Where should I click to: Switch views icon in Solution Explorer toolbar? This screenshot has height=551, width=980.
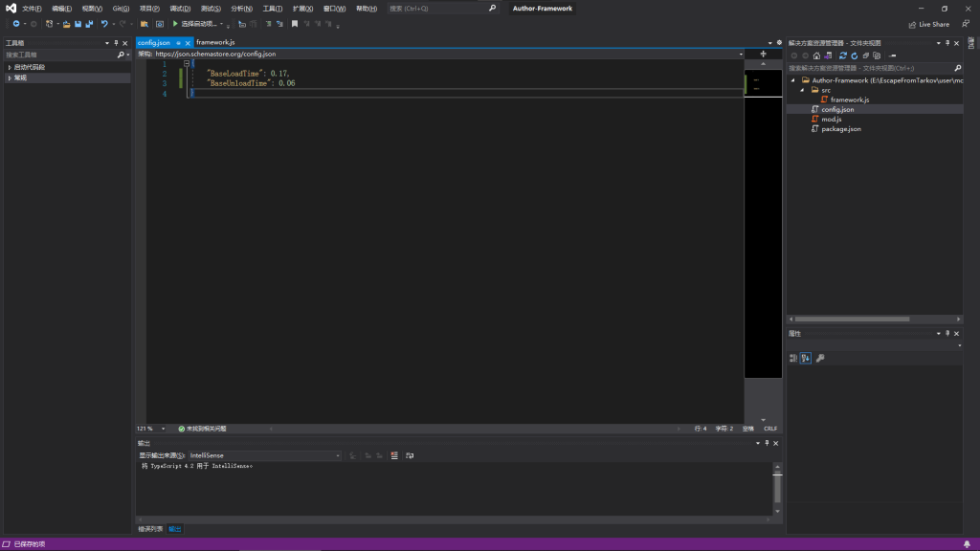coord(828,55)
